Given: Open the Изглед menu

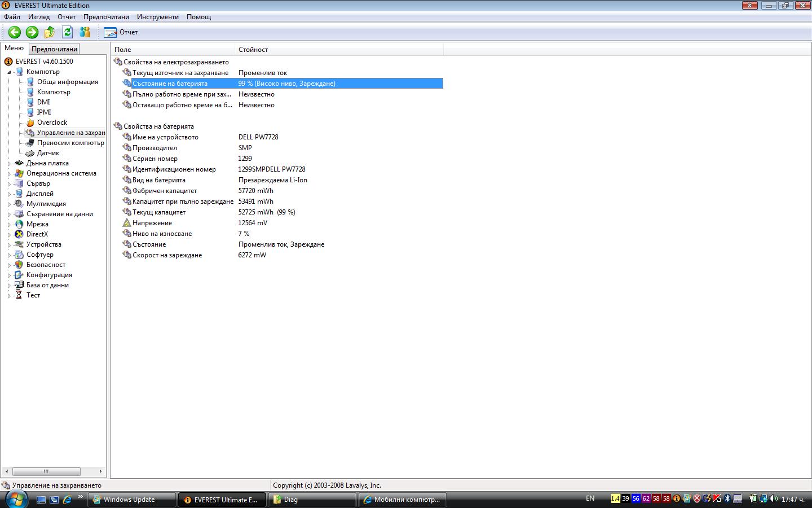Looking at the screenshot, I should click(x=39, y=17).
